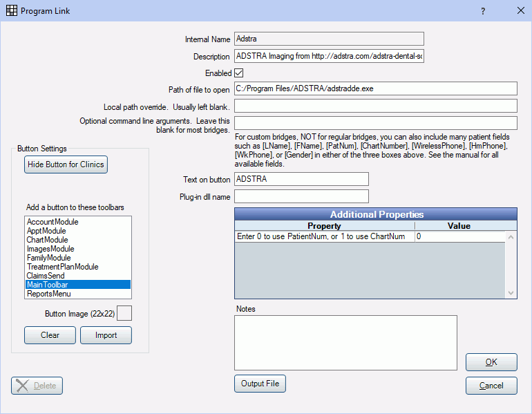Select ClaimsSend in toolbar list
The width and height of the screenshot is (532, 414).
pyautogui.click(x=78, y=276)
